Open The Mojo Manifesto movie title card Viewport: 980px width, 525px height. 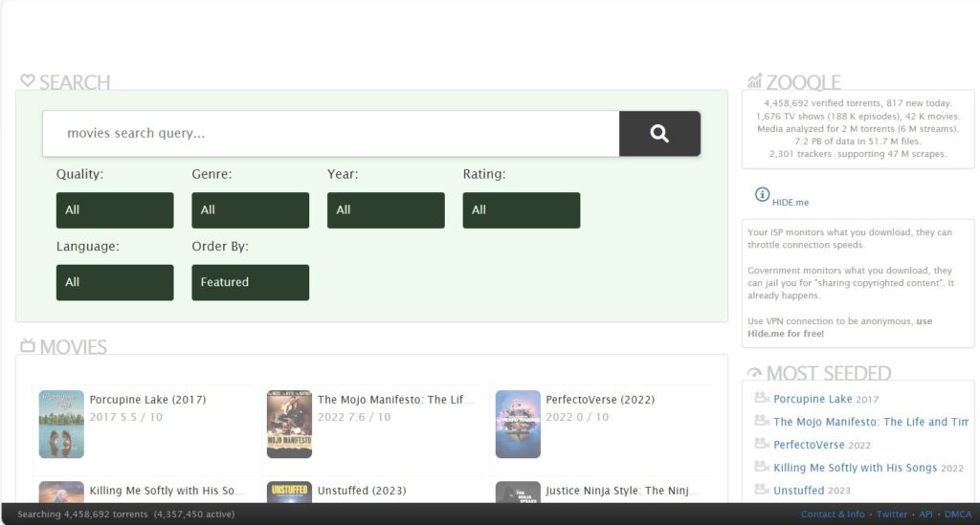click(395, 400)
